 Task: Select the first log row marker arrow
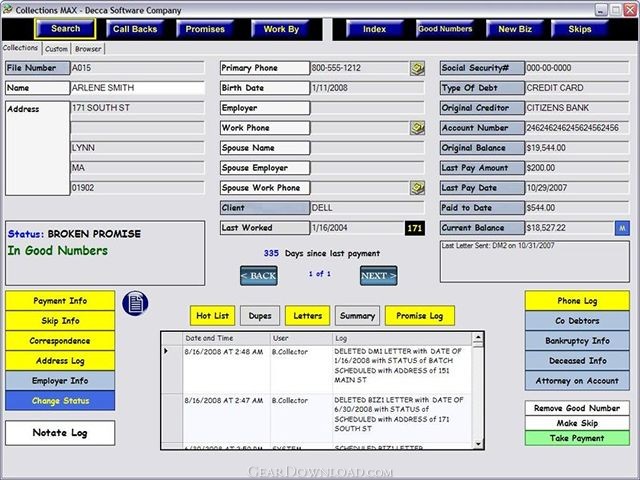tap(166, 351)
